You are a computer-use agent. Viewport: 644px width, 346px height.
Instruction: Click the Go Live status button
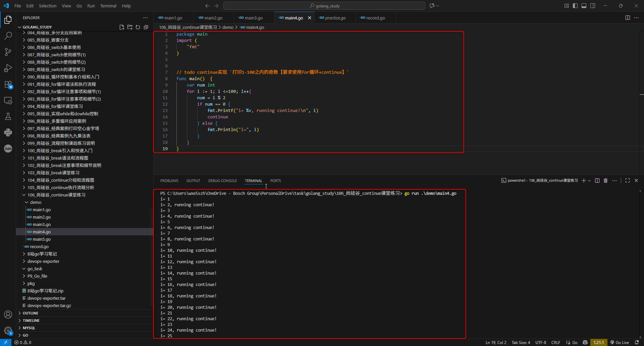620,342
